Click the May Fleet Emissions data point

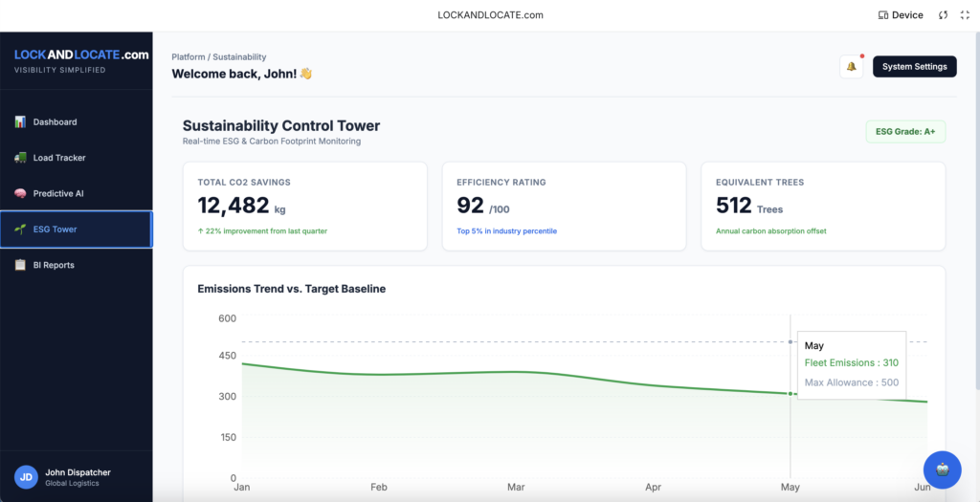click(x=790, y=394)
